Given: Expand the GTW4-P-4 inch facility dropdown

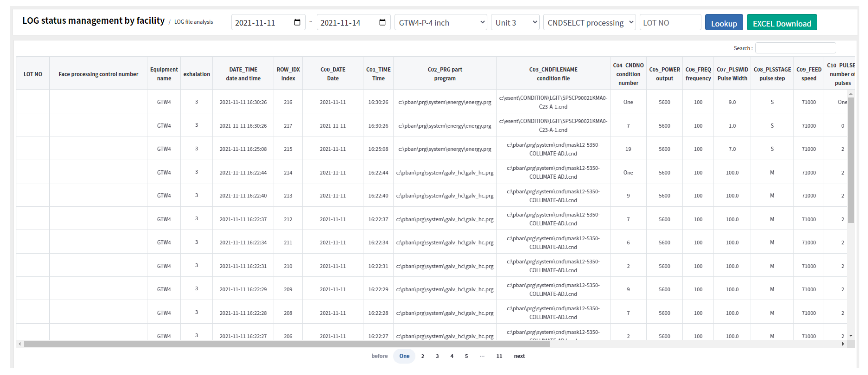Looking at the screenshot, I should [440, 23].
